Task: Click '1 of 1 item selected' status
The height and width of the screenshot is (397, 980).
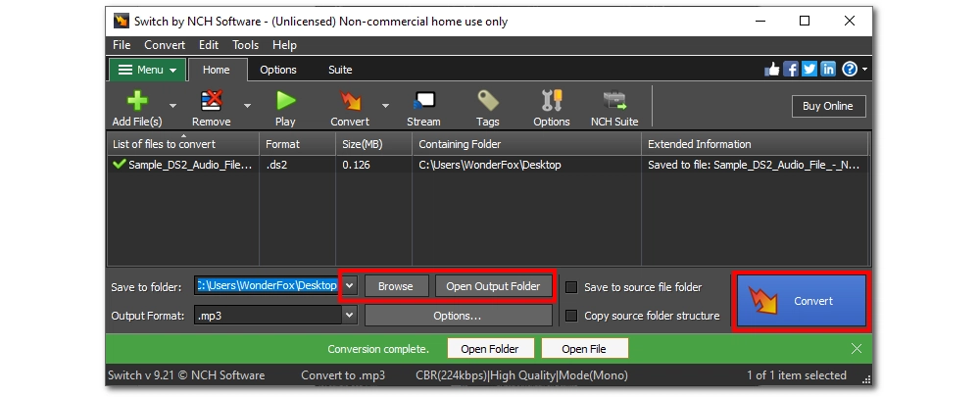Action: pyautogui.click(x=797, y=375)
